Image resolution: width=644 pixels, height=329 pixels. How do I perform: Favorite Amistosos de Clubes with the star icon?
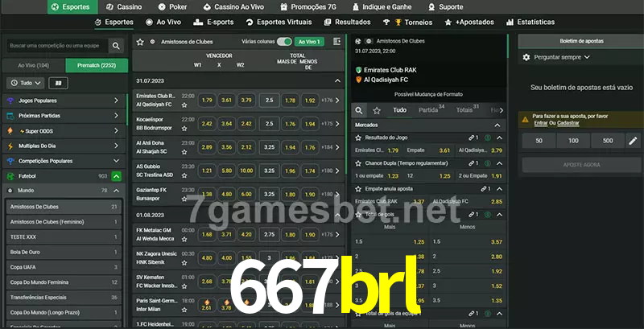coord(140,41)
